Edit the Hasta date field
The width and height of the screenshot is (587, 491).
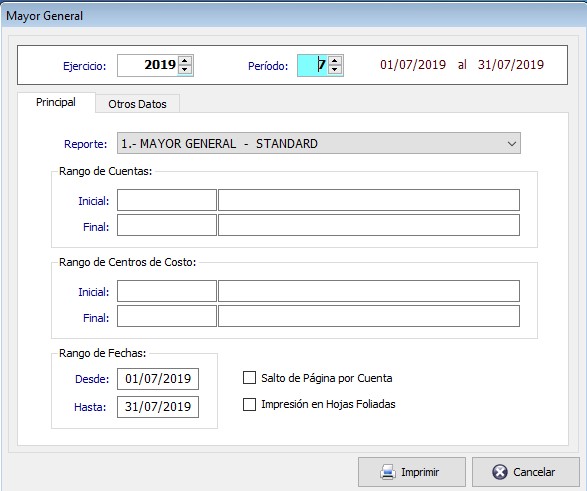coord(158,407)
